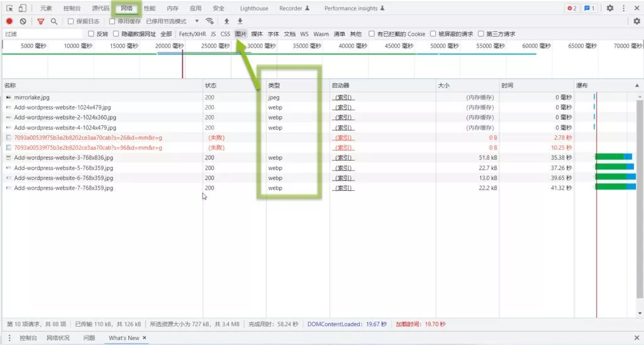Click file icon of mirrorlake.jpg row
This screenshot has width=644, height=345.
tap(8, 98)
